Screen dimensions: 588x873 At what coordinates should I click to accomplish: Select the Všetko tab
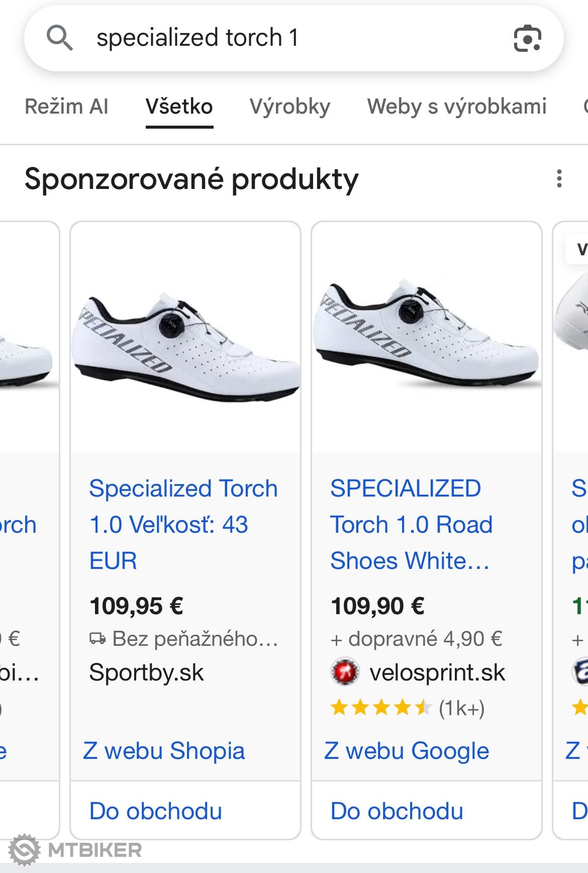click(x=179, y=107)
